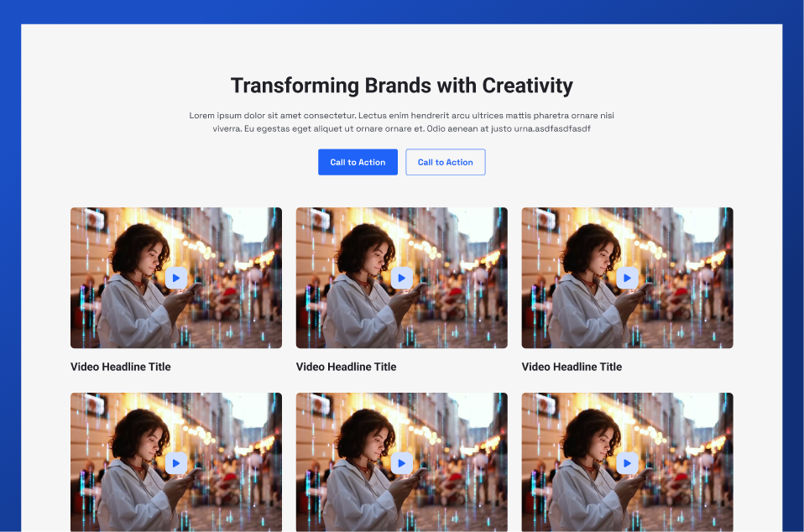Click the outlined Call to Action button
The width and height of the screenshot is (804, 532).
point(445,162)
